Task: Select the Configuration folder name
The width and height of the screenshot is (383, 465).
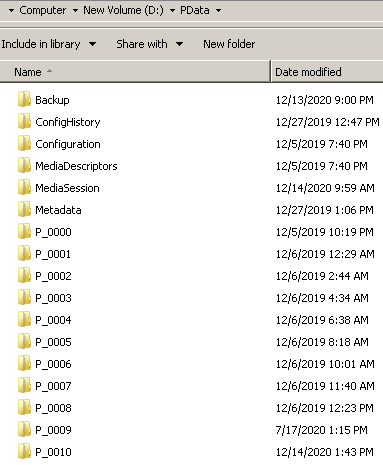Action: tap(68, 144)
